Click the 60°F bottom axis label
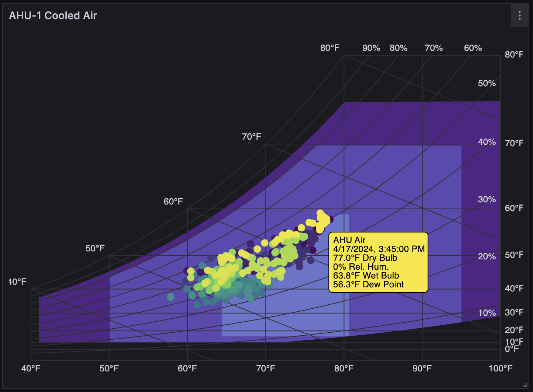Viewport: 533px width, 392px height. tap(187, 368)
